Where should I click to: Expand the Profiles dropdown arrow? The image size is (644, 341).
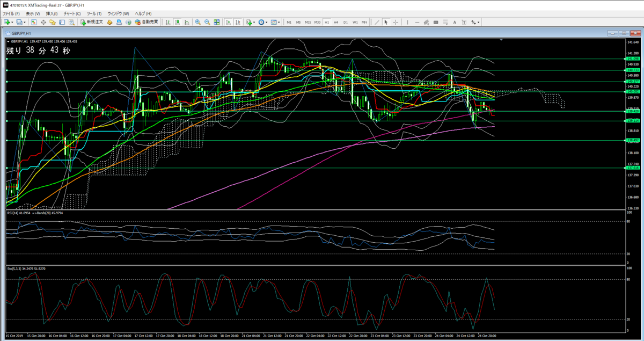coord(25,22)
